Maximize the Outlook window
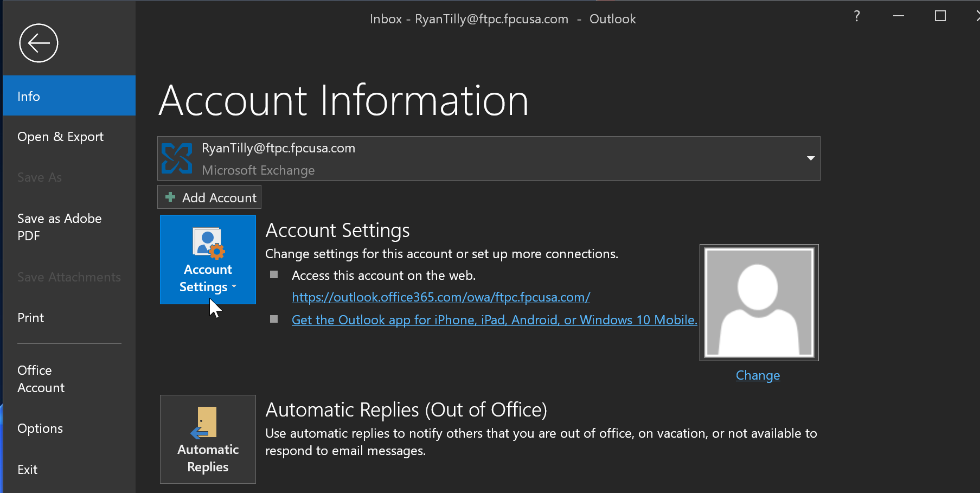Image resolution: width=980 pixels, height=493 pixels. (940, 16)
